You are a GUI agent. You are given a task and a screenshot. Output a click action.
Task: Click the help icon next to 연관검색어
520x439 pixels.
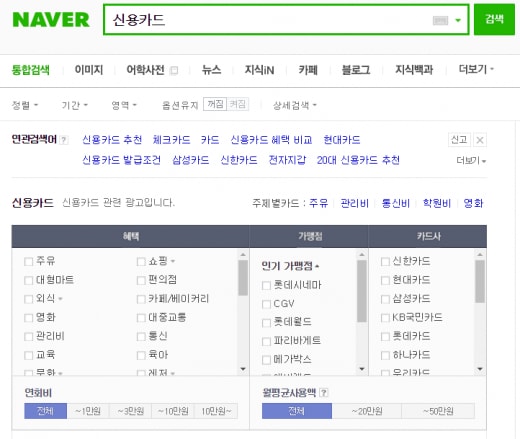pyautogui.click(x=64, y=140)
